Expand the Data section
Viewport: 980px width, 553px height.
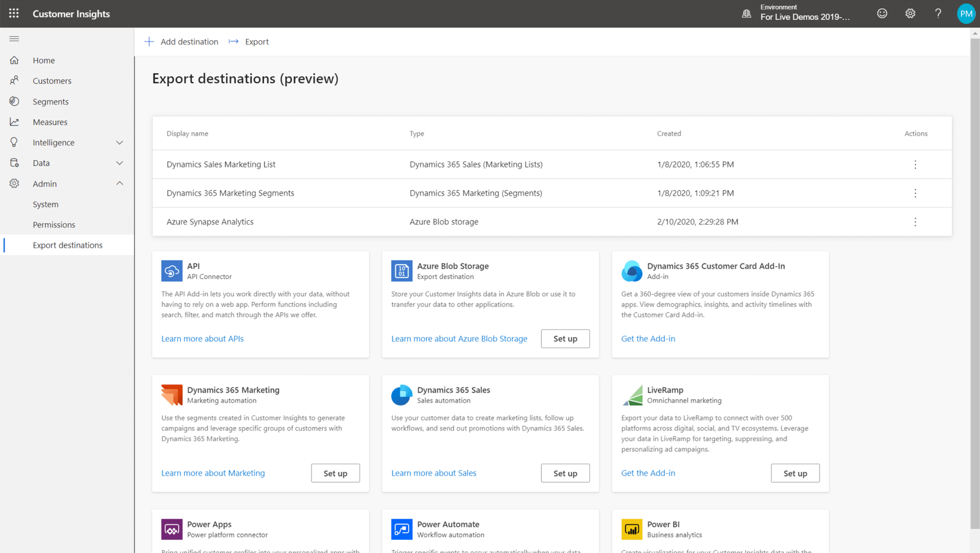(120, 163)
